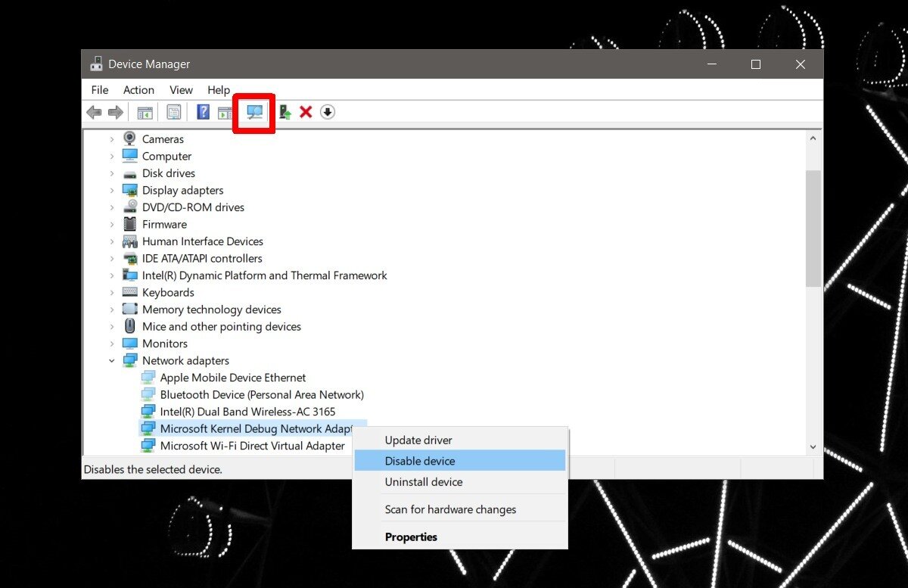Screen dimensions: 908x588
Task: Click the Scan for hardware changes toolbar icon
Action: point(254,112)
